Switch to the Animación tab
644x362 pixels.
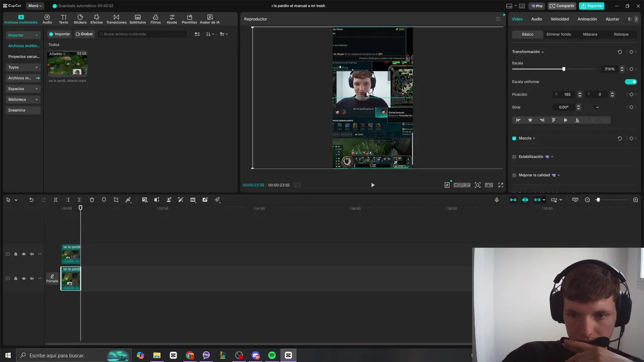pos(587,19)
